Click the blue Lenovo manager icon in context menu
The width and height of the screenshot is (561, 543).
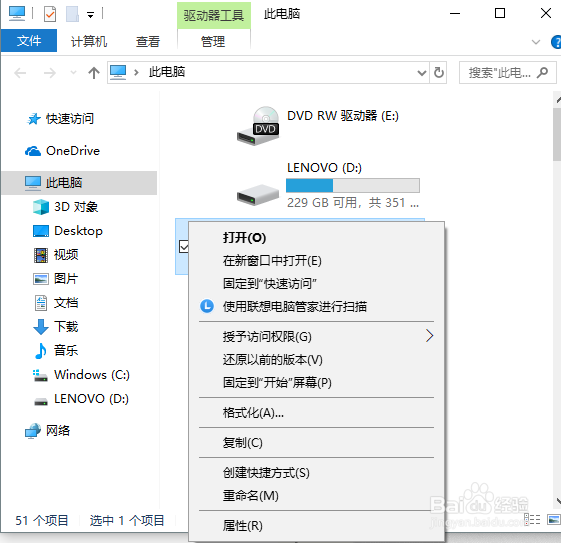(x=207, y=306)
